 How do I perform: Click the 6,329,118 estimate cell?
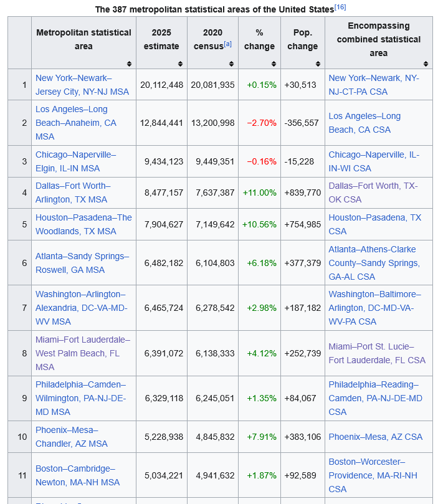pyautogui.click(x=161, y=398)
